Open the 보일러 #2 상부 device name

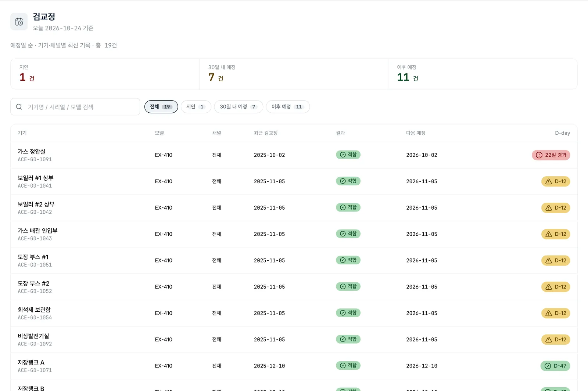pos(36,204)
